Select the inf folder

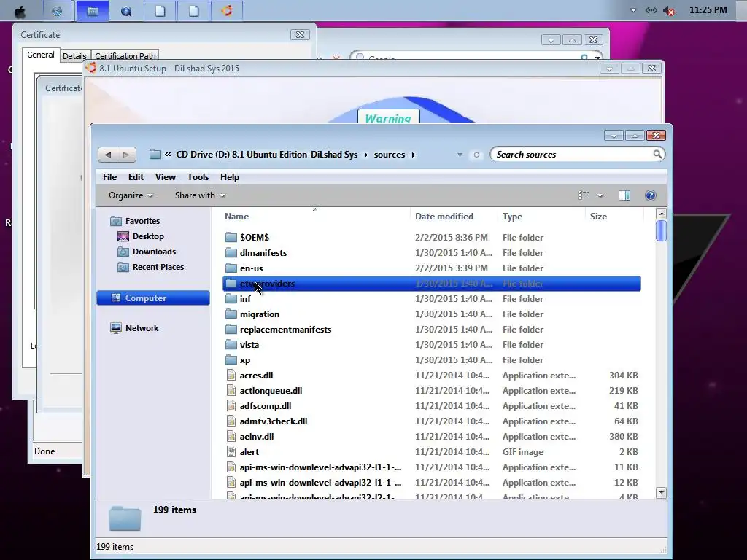click(432, 298)
